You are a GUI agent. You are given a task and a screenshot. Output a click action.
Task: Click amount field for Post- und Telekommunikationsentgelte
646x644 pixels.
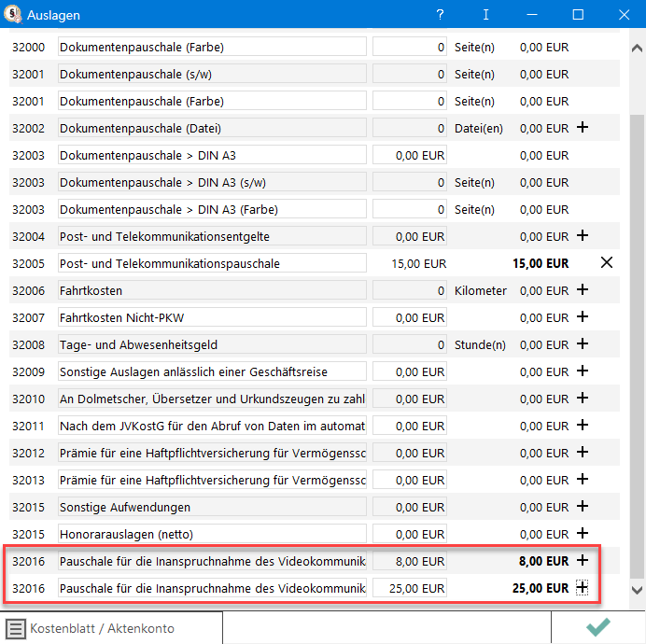pos(410,236)
